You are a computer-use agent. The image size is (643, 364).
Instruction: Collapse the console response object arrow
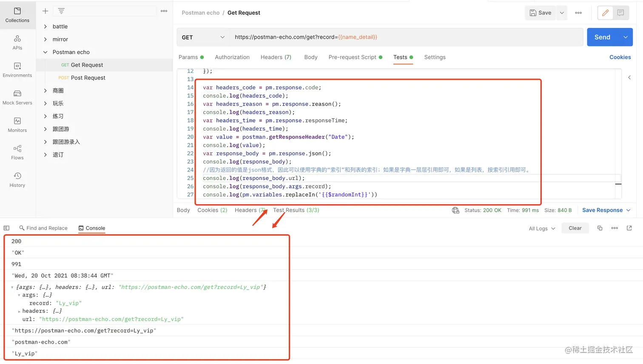pyautogui.click(x=12, y=287)
